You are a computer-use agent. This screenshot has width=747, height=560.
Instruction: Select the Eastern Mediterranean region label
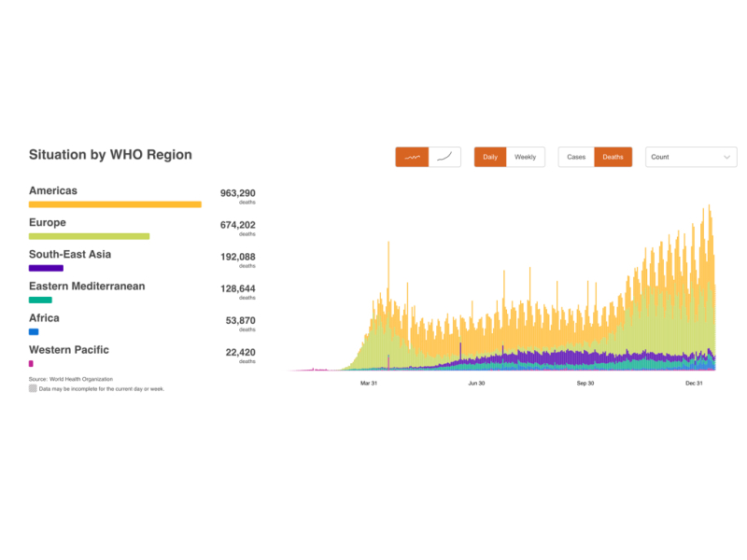[87, 287]
